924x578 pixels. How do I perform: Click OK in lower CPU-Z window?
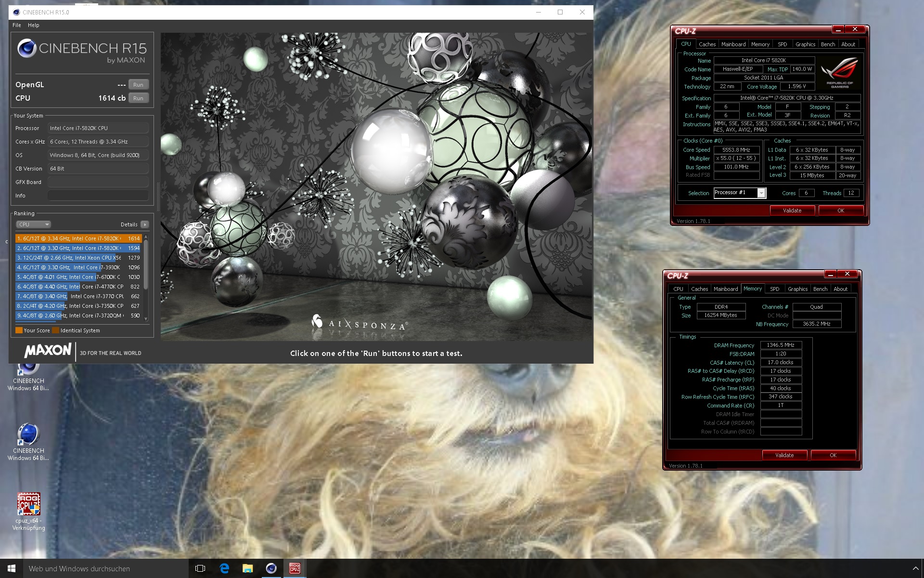(833, 455)
